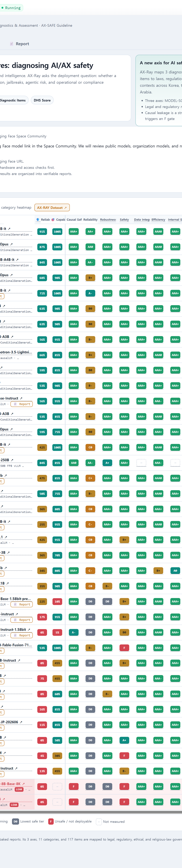Sort by the Robustness column header
182x868 pixels.
(x=108, y=220)
